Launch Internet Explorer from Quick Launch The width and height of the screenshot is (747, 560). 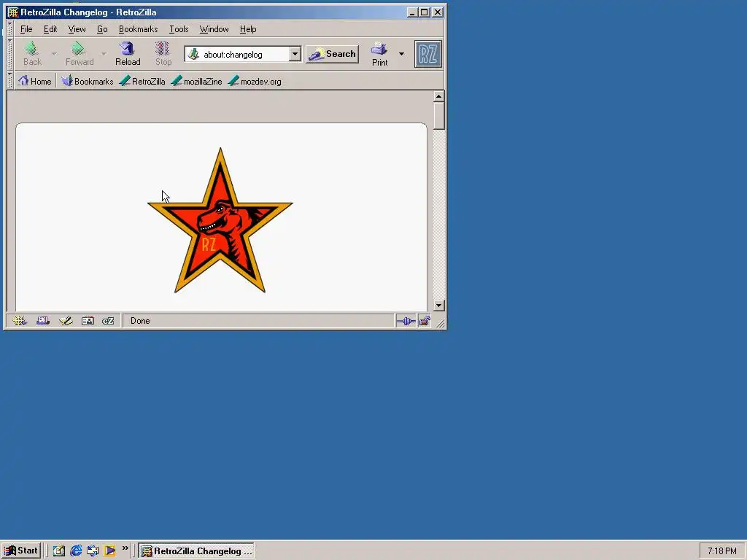(76, 551)
